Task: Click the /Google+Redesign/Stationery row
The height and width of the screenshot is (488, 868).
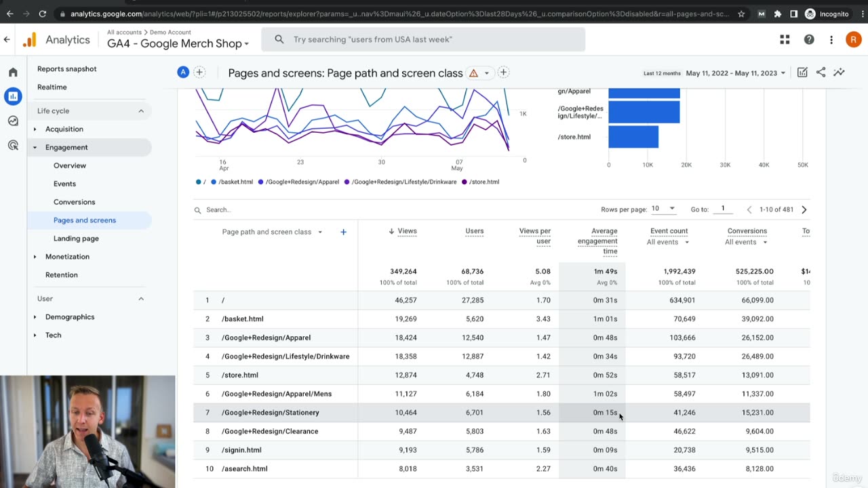Action: 501,413
